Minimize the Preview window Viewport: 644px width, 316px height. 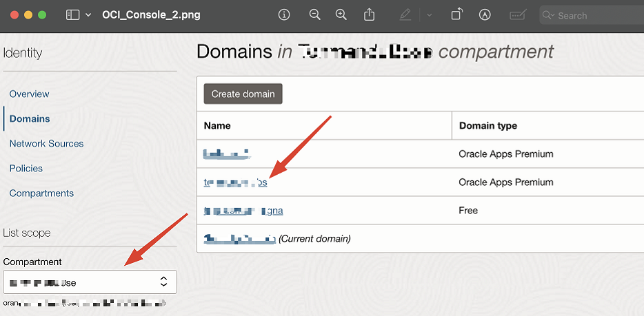tap(28, 15)
